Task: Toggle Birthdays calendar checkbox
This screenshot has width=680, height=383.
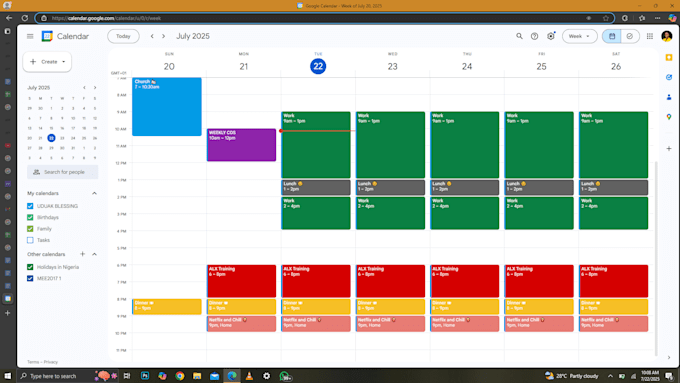Action: tap(30, 217)
